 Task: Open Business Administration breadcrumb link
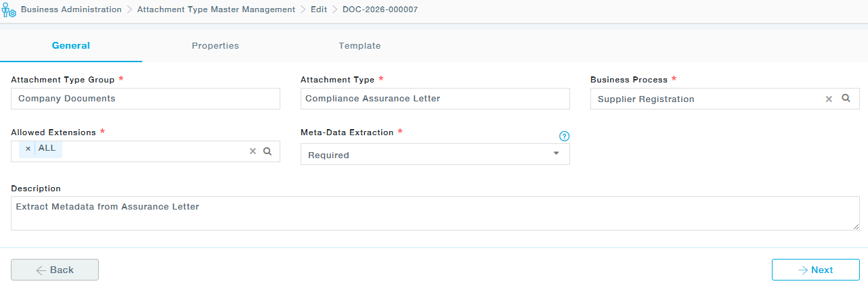(x=71, y=9)
